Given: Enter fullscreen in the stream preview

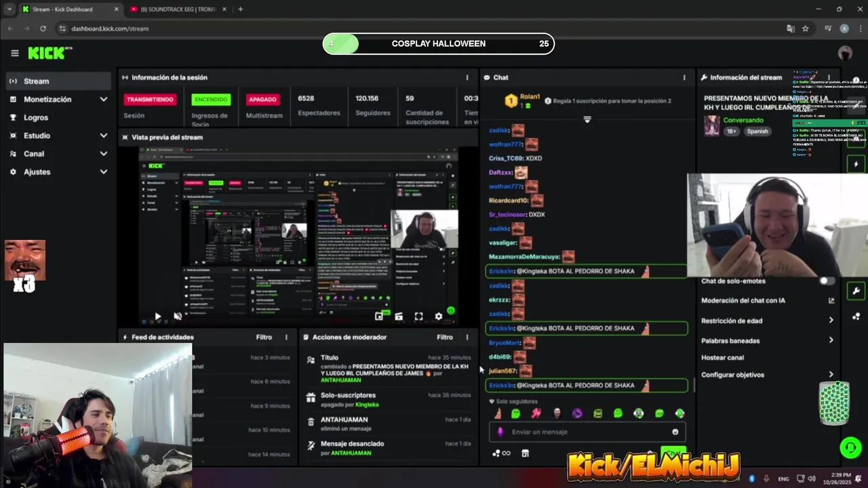Looking at the screenshot, I should (418, 316).
